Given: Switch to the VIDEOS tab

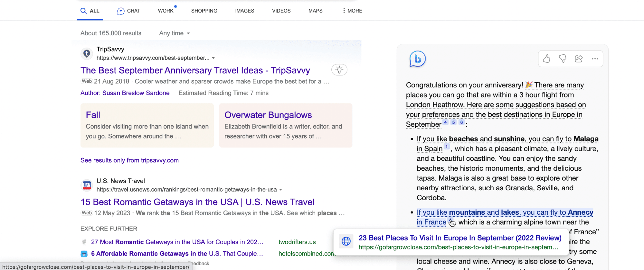Looking at the screenshot, I should click(x=281, y=11).
